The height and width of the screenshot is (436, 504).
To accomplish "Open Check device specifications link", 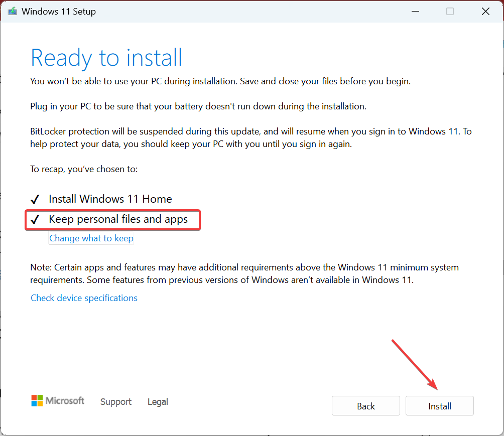I will point(84,298).
